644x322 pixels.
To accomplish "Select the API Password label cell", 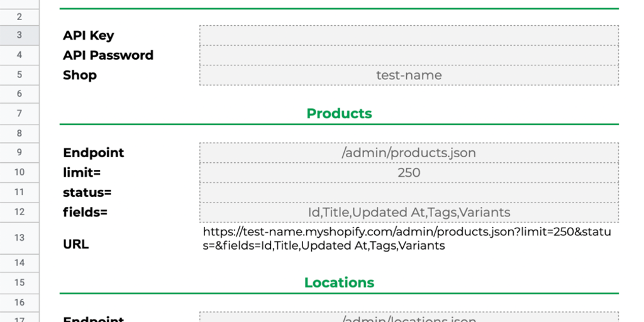I will (x=108, y=55).
